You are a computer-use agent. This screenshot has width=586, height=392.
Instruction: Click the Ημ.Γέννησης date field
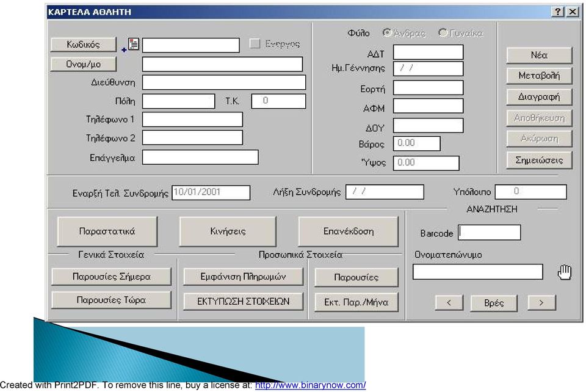point(429,68)
